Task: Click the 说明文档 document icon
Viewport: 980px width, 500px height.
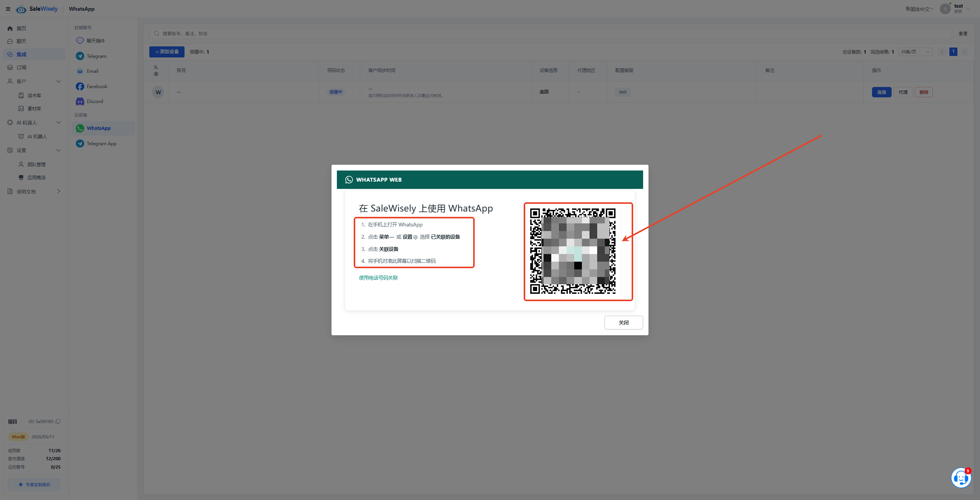Action: coord(10,191)
